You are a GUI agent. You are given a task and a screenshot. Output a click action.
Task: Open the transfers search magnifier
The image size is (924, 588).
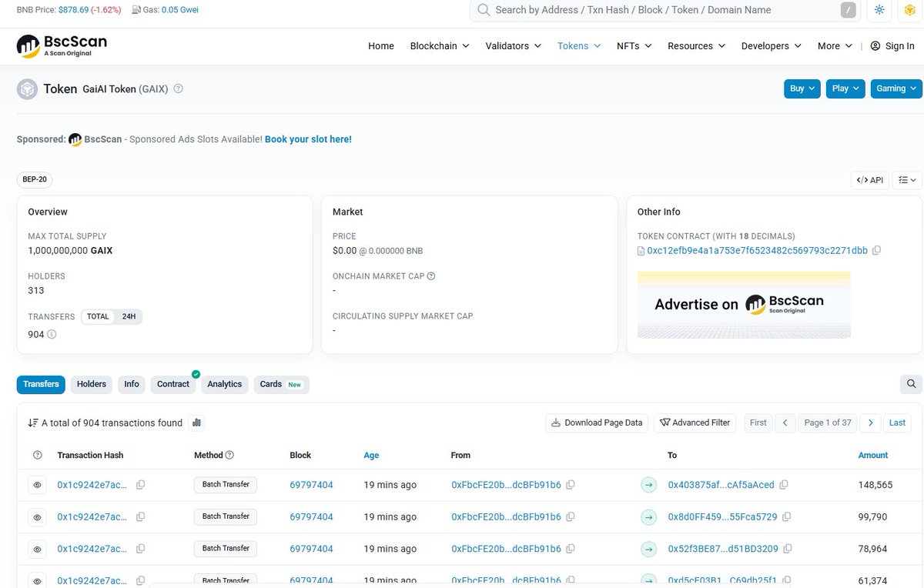click(911, 384)
